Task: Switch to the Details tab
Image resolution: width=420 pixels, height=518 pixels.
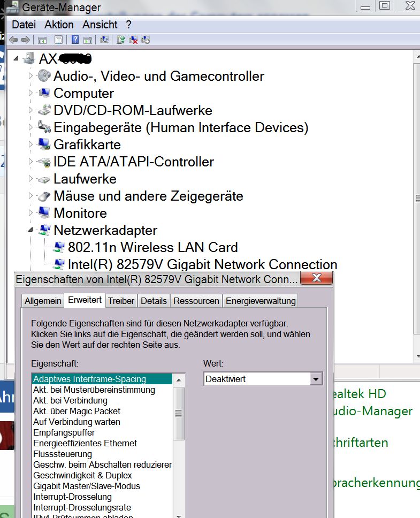Action: click(154, 301)
